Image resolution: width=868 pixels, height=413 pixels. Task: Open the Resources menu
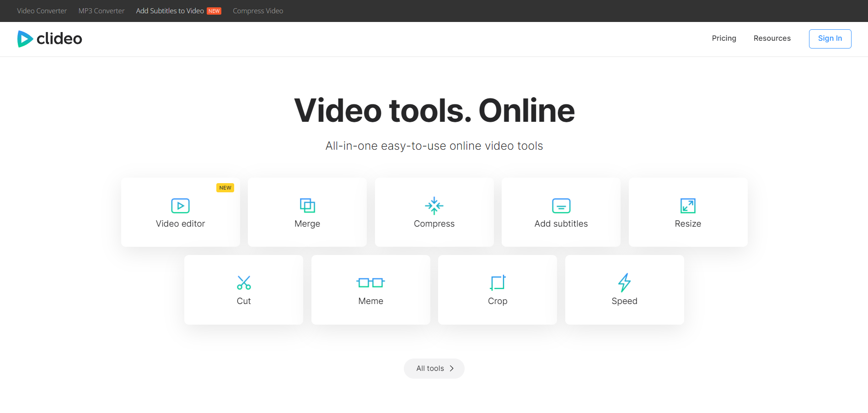click(x=772, y=38)
